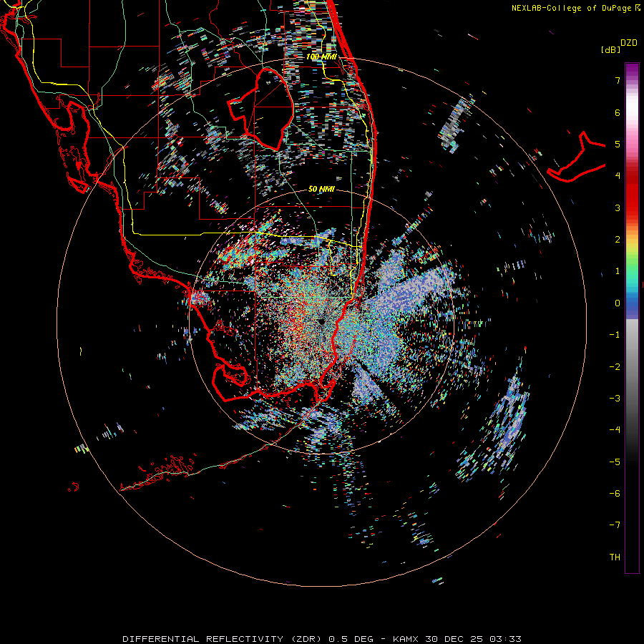The height and width of the screenshot is (644, 644).
Task: Click the -2 value on the scale
Action: [615, 366]
